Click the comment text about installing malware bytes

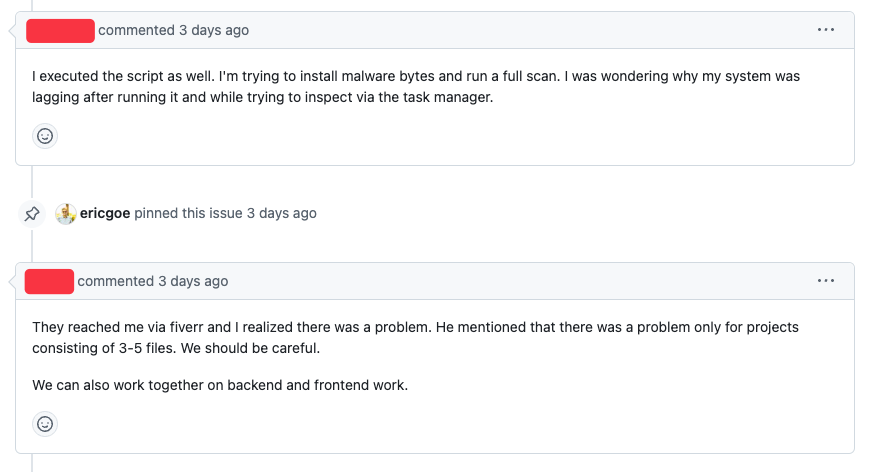point(416,76)
